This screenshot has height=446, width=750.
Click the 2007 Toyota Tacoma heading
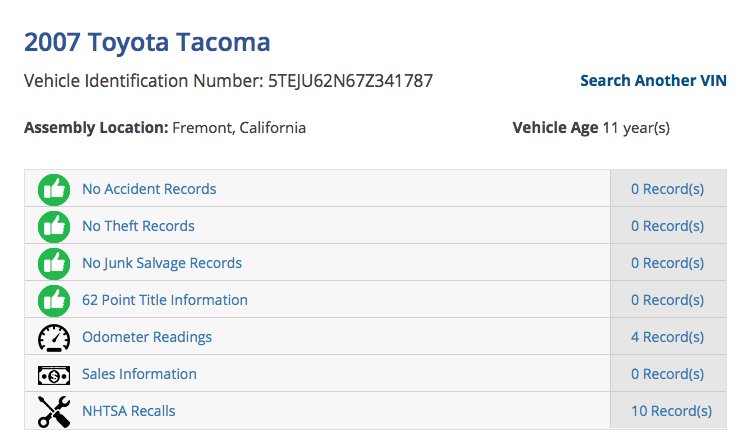pyautogui.click(x=147, y=42)
